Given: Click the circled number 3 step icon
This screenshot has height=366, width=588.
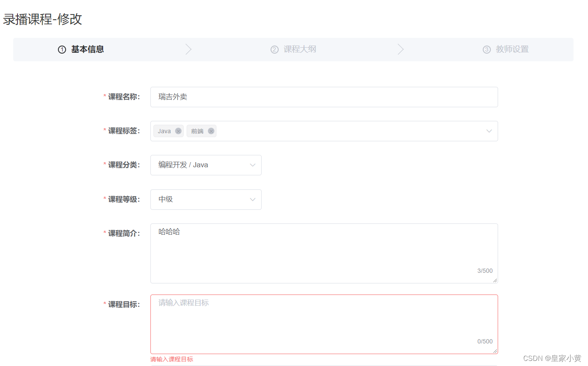Looking at the screenshot, I should click(487, 50).
